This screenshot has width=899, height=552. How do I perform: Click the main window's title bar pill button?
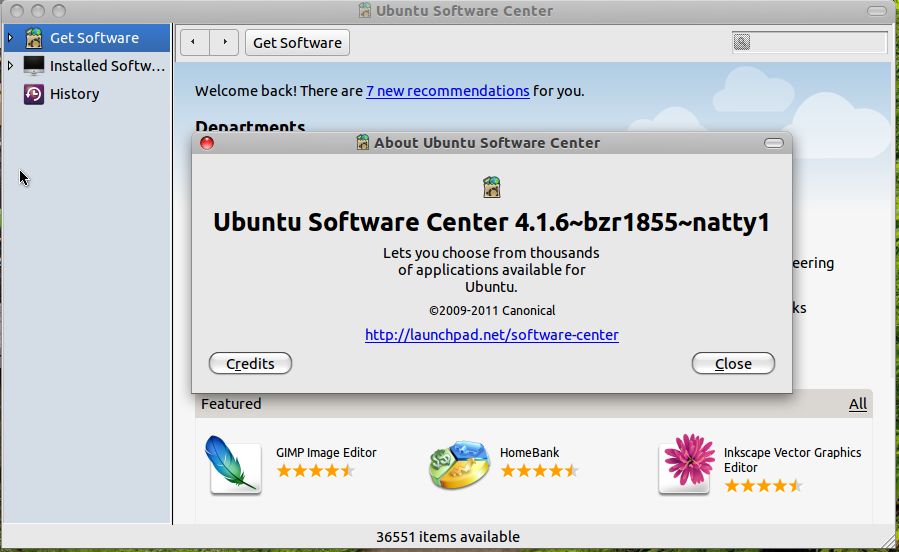tap(877, 11)
